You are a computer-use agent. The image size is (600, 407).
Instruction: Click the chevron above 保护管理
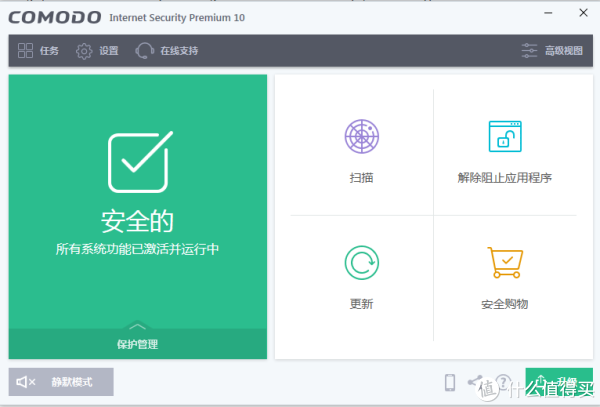click(x=138, y=326)
